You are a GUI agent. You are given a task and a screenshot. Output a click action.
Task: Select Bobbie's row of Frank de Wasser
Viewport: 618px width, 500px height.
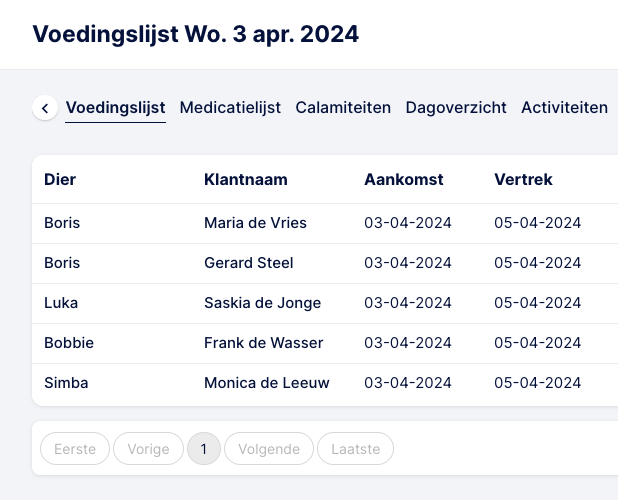pyautogui.click(x=325, y=344)
